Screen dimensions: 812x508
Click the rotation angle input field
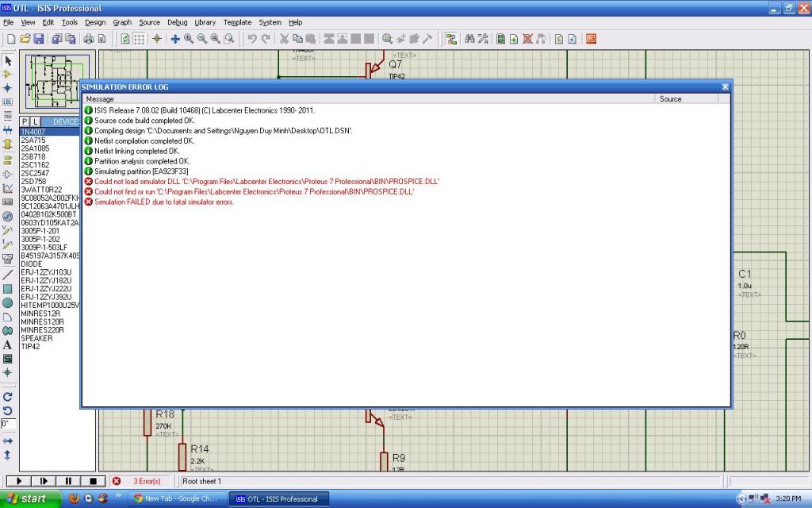point(8,425)
